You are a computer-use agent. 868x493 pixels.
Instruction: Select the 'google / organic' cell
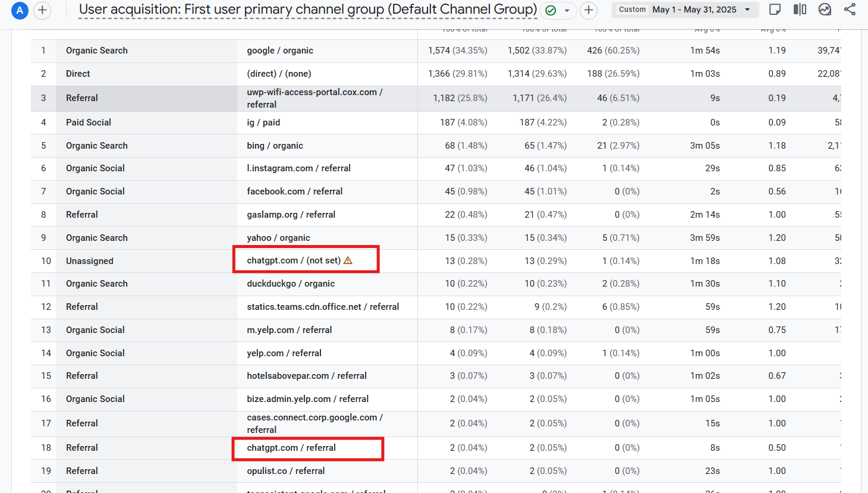pos(280,51)
